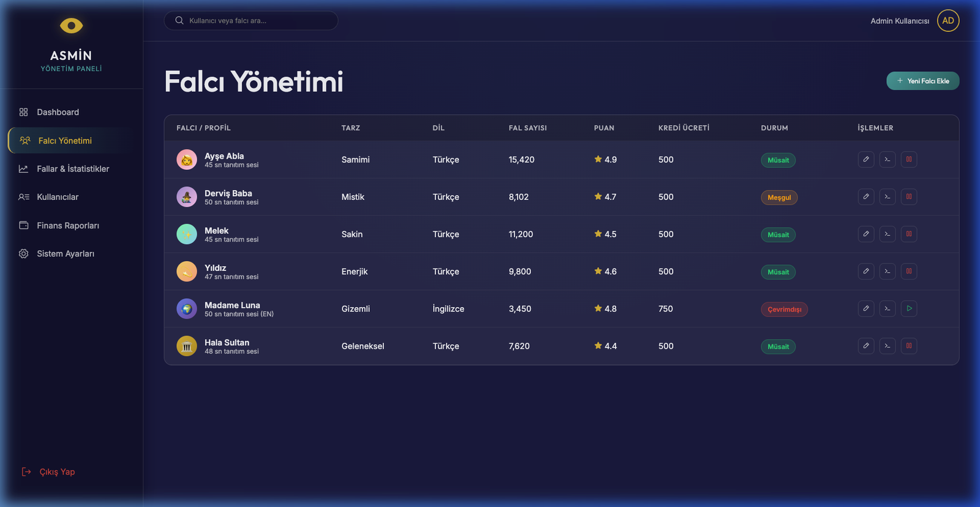Click the Yeni Falcı Ekle button
980x507 pixels.
click(922, 81)
